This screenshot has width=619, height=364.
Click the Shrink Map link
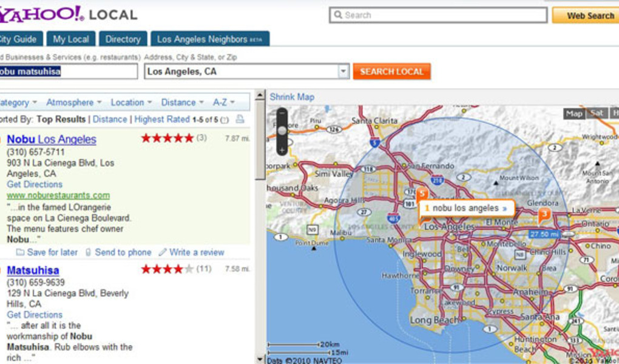(292, 96)
